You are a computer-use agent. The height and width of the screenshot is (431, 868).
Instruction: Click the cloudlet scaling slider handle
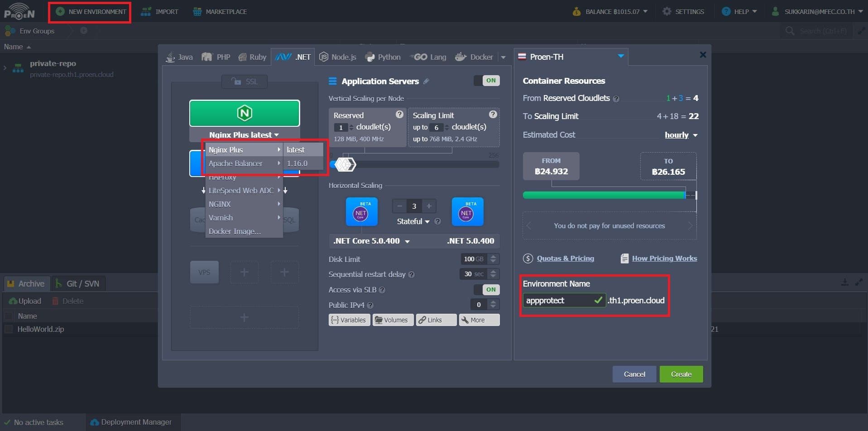tap(345, 164)
